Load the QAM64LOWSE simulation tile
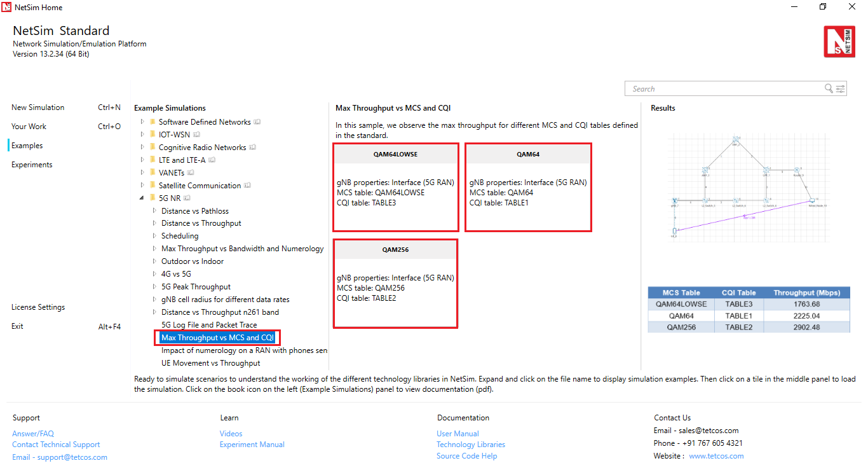This screenshot has height=463, width=868. (396, 188)
